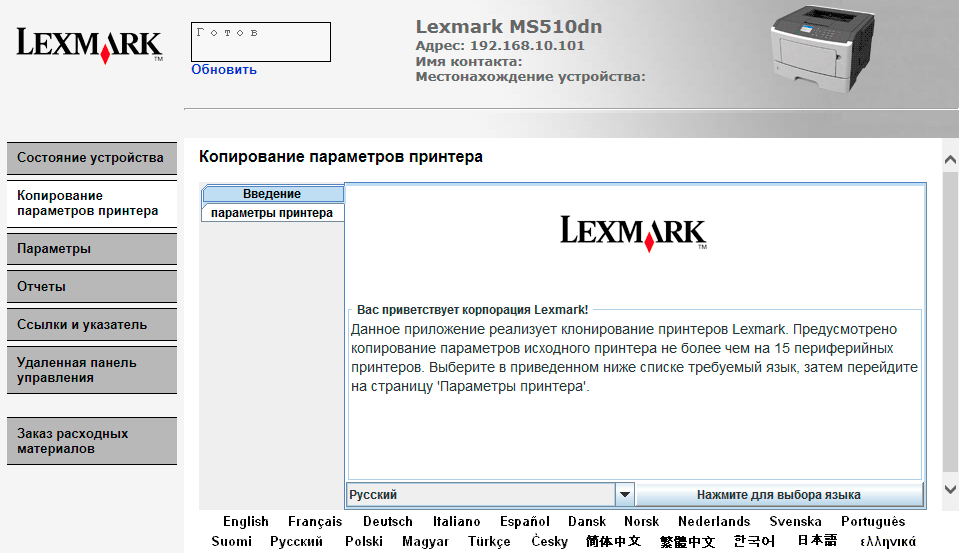This screenshot has height=553, width=959.
Task: Click Нажмите для выбора языка button
Action: tap(779, 494)
